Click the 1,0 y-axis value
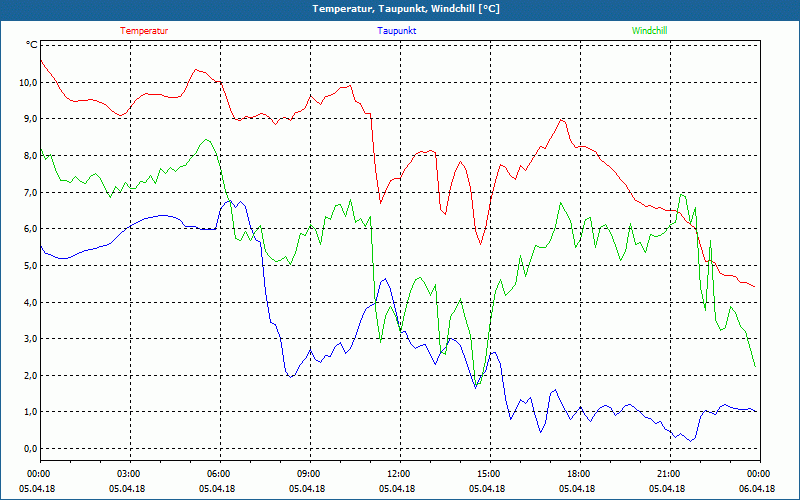Image resolution: width=800 pixels, height=500 pixels. click(30, 412)
